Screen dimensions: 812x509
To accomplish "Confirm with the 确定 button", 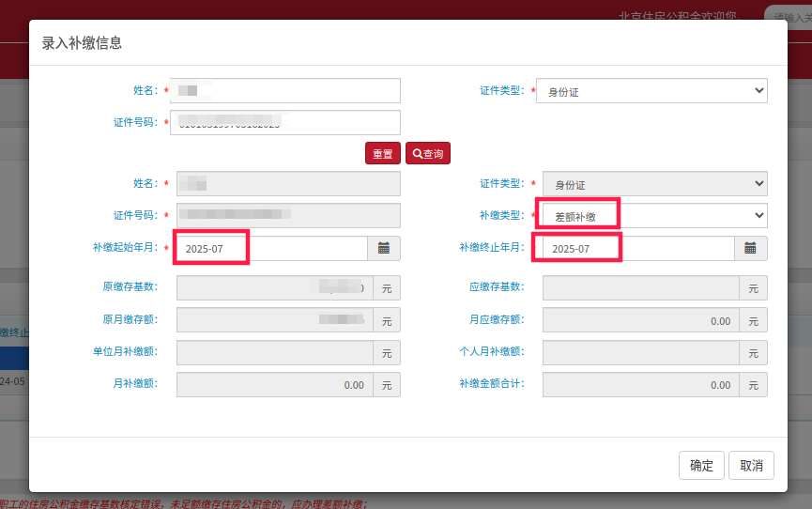I will [x=701, y=466].
